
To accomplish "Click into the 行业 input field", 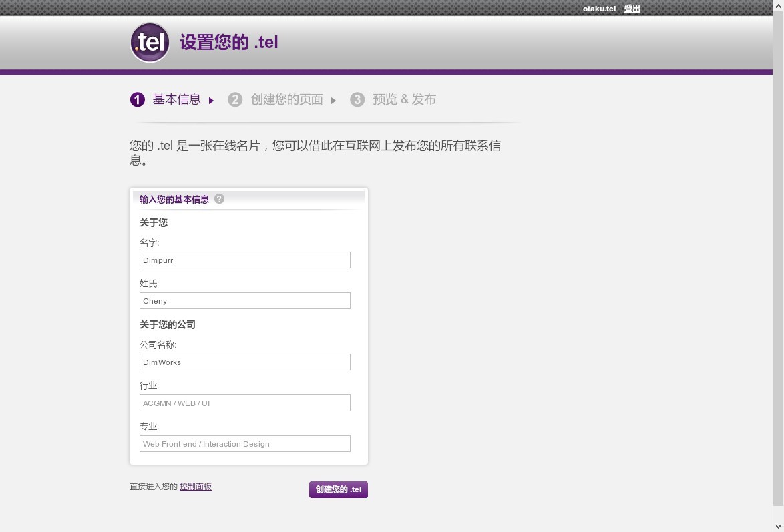I will 244,403.
